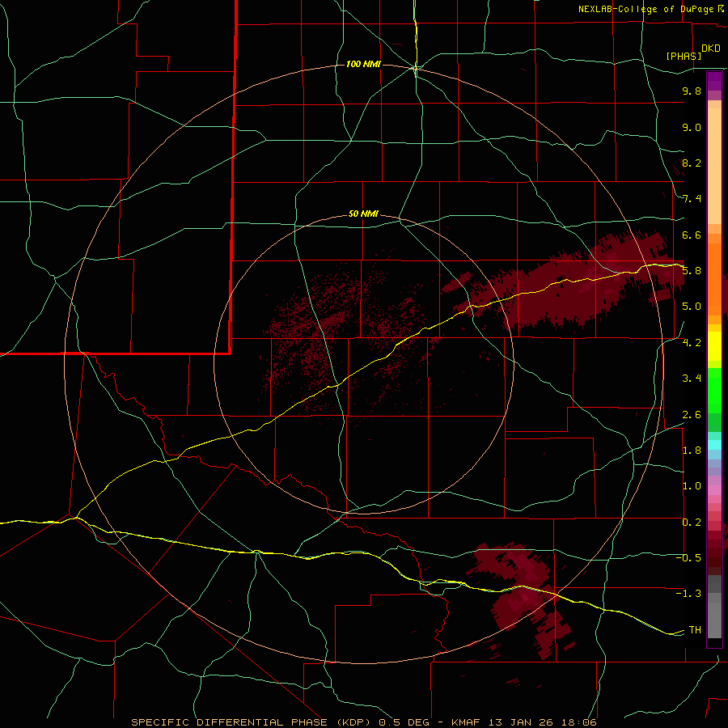Select the 7.4 value on the scale
The height and width of the screenshot is (728, 728).
point(692,199)
